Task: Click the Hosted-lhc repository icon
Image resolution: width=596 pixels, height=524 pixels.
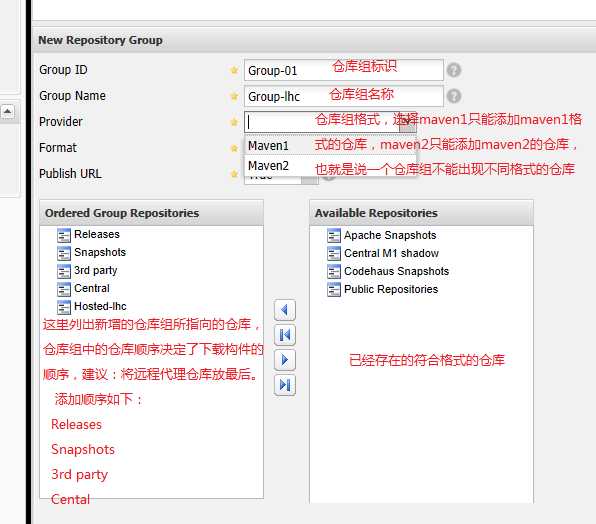Action: point(64,307)
